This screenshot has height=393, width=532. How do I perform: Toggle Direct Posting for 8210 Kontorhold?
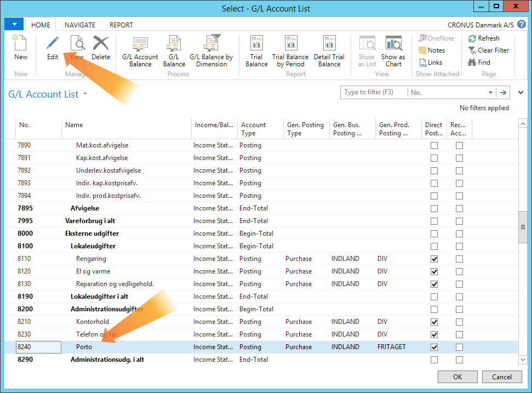point(434,322)
